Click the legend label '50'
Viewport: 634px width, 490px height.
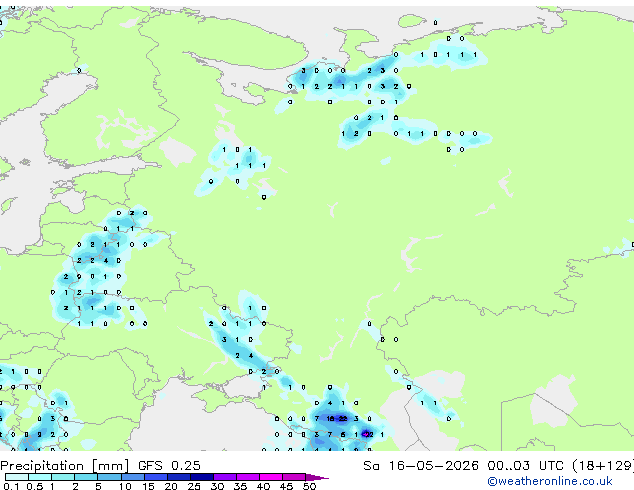tap(309, 486)
